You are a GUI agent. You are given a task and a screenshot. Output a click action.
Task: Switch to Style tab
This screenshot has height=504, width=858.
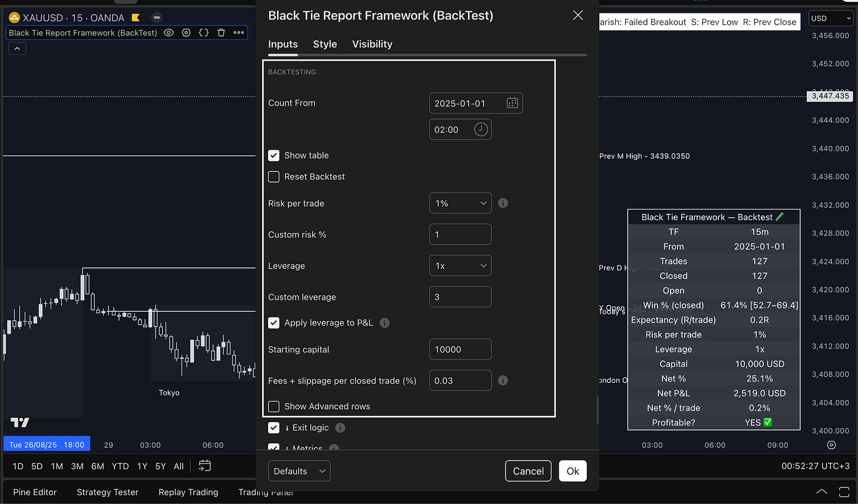click(x=325, y=44)
